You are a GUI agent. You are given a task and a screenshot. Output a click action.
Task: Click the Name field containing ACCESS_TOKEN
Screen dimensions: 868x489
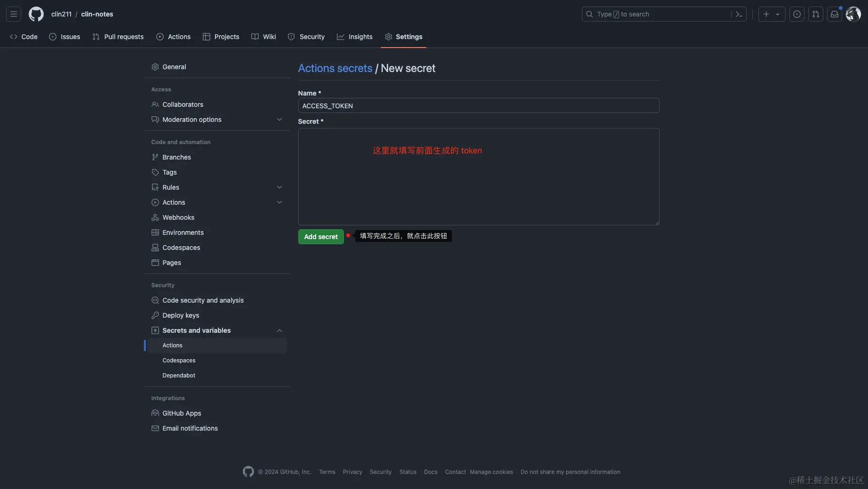click(x=478, y=105)
